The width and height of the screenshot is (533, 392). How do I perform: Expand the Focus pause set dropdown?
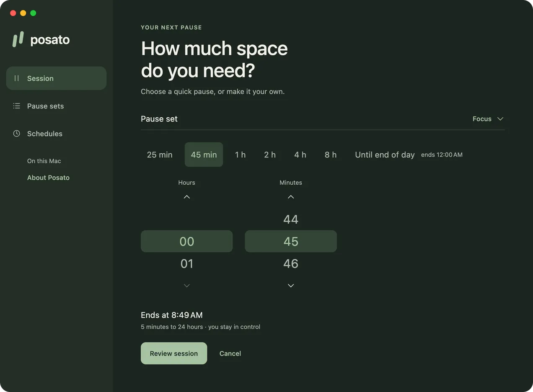click(x=488, y=119)
